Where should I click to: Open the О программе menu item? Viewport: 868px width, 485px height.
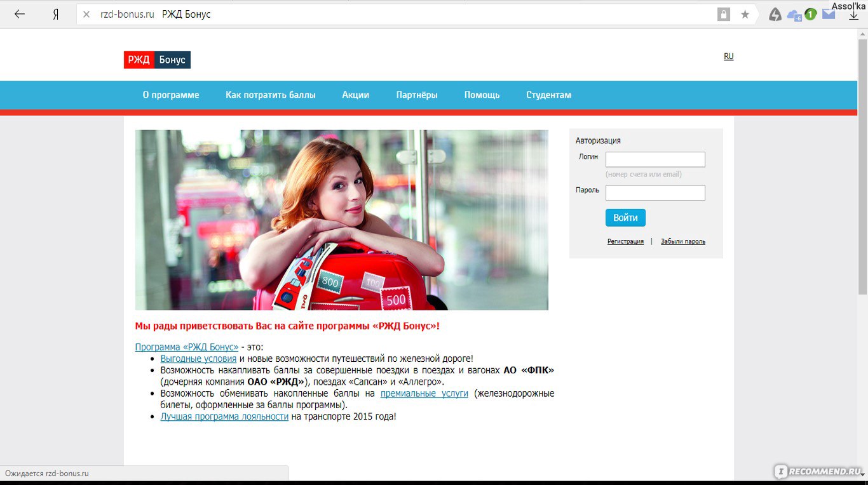click(x=171, y=95)
